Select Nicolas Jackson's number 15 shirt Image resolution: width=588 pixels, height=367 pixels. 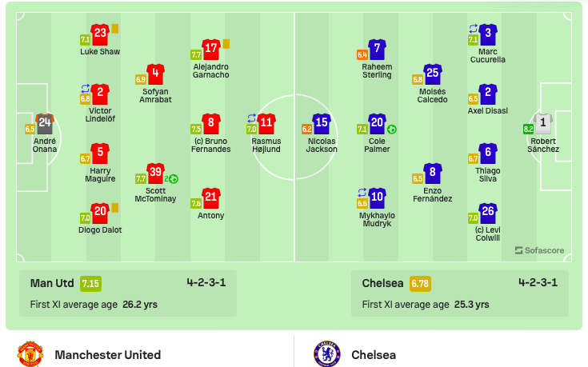322,124
